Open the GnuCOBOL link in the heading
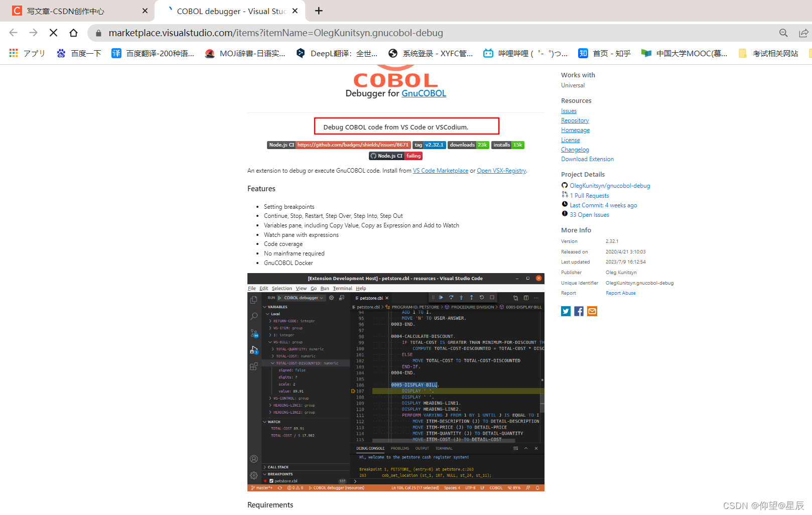 coord(424,93)
